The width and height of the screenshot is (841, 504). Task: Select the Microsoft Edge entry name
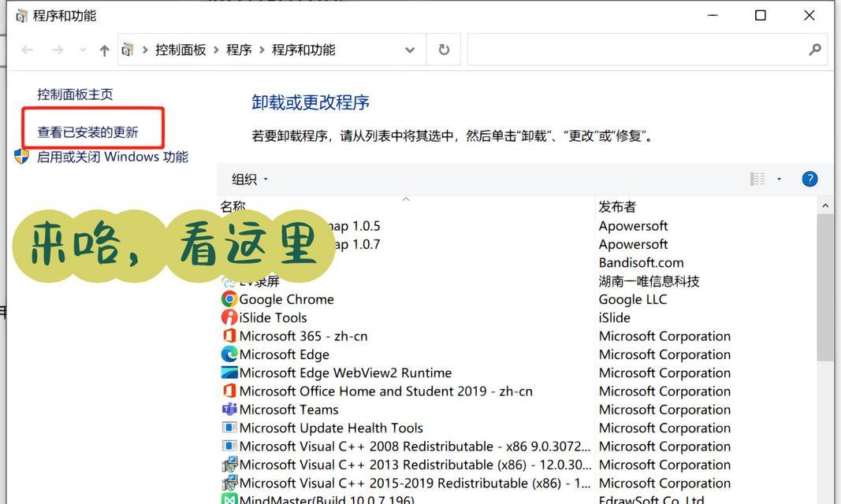[x=285, y=354]
